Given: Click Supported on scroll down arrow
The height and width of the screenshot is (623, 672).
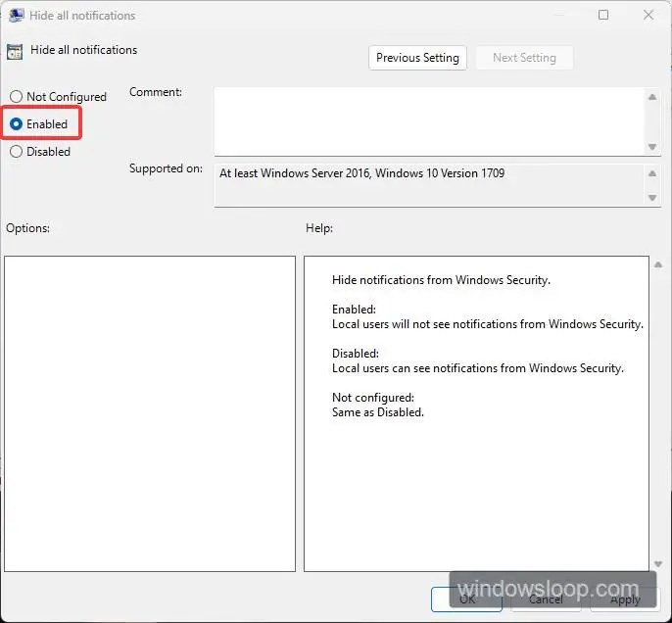Looking at the screenshot, I should click(652, 198).
